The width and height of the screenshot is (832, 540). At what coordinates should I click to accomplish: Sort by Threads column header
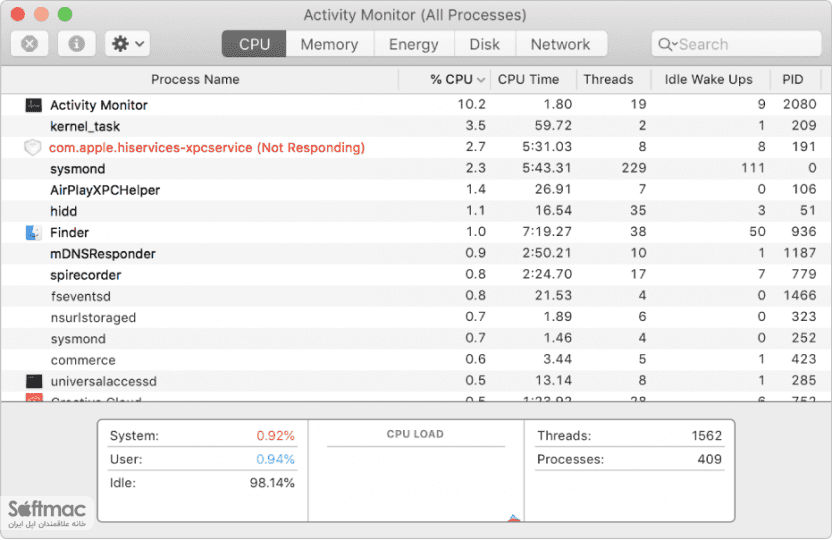pyautogui.click(x=609, y=80)
